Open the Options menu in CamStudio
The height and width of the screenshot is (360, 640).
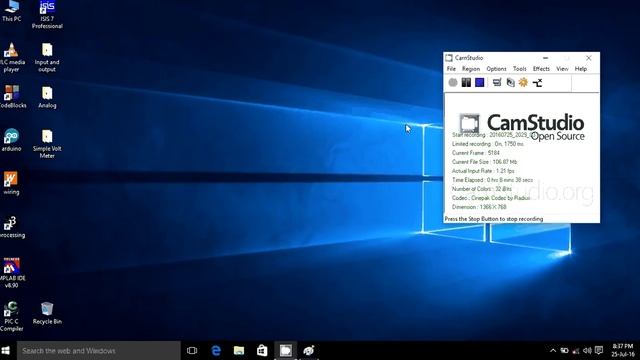(496, 69)
